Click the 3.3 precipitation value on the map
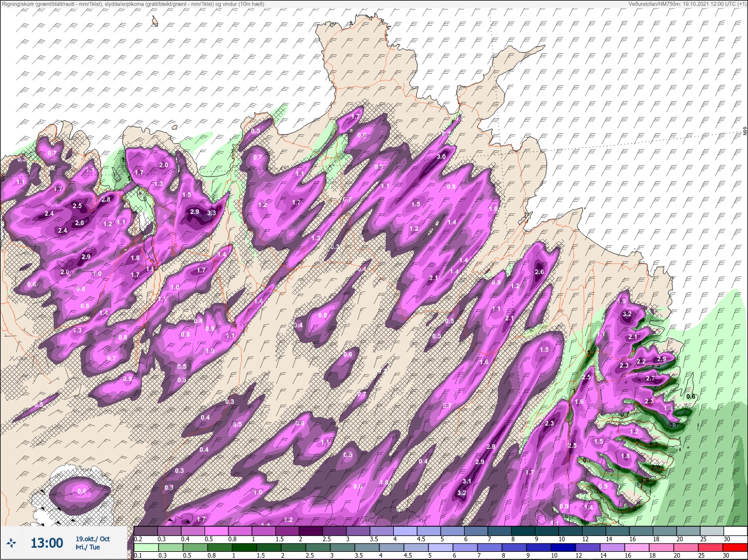 [x=212, y=213]
